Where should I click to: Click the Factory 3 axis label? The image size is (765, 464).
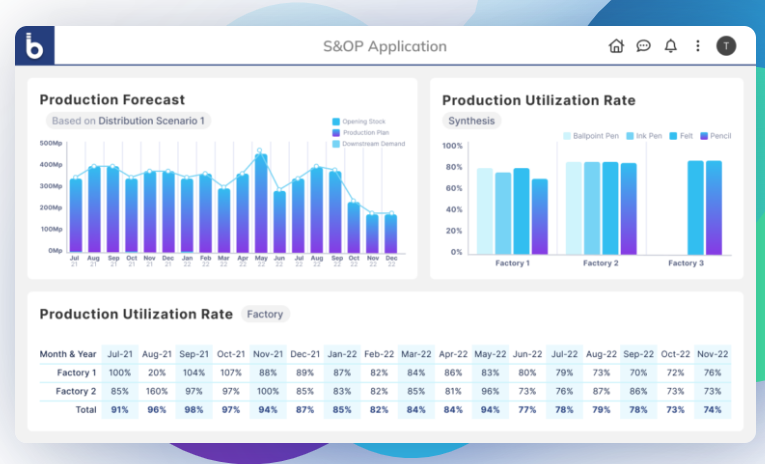(686, 263)
